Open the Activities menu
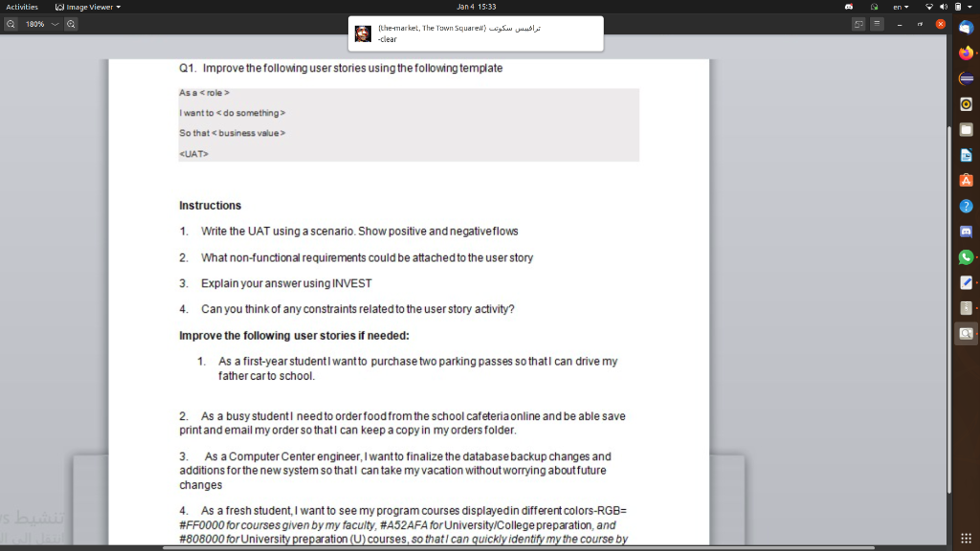The height and width of the screenshot is (551, 980). 21,6
